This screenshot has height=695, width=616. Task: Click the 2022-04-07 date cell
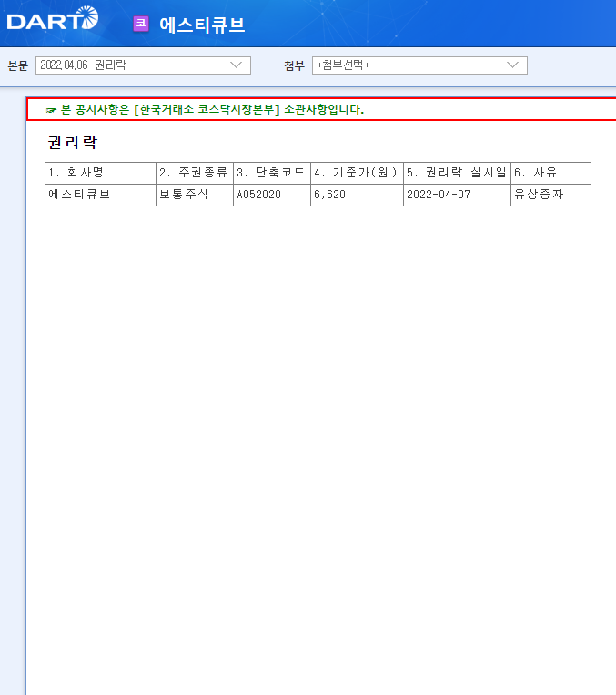(x=458, y=195)
